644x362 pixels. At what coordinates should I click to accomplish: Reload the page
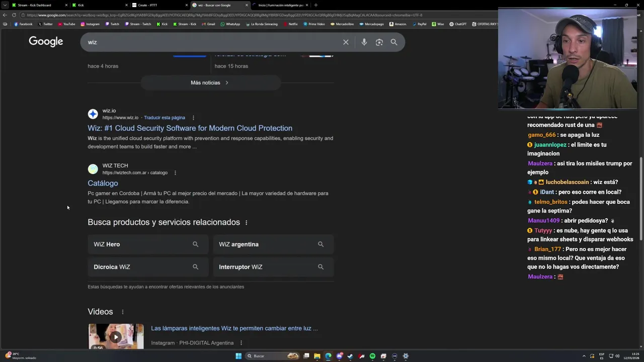[14, 15]
